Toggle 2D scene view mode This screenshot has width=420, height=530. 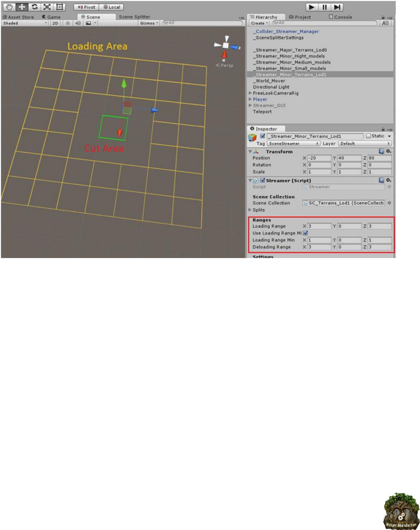tap(55, 23)
